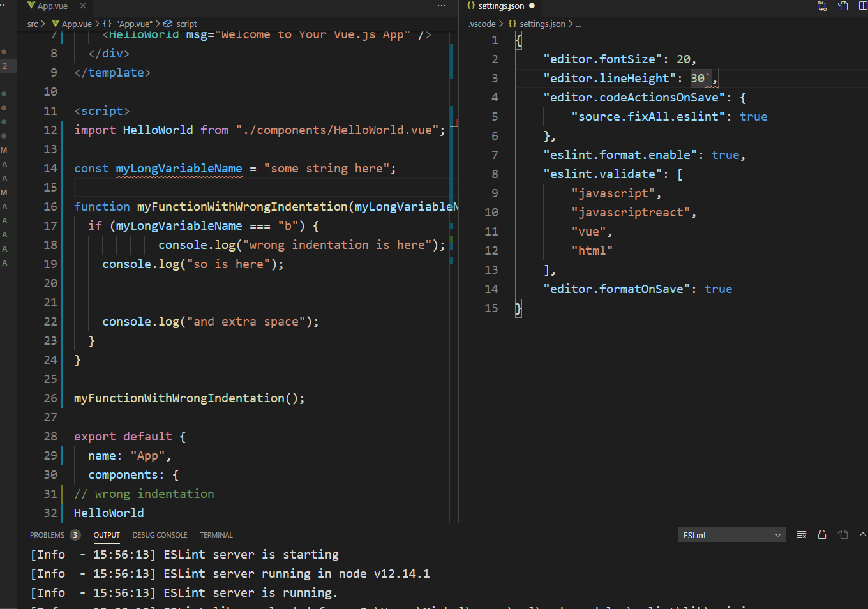The image size is (868, 609).
Task: Click the <script> tag on line 11
Action: coord(101,111)
